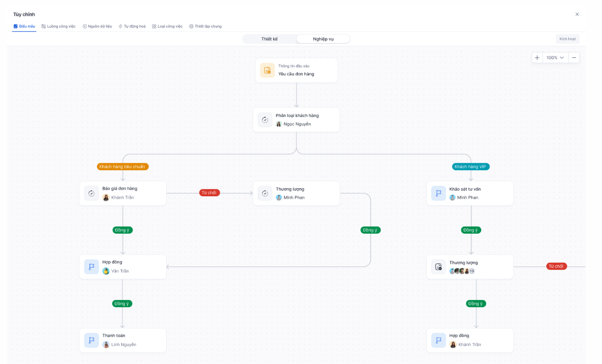Click Đồng ý label below Báo giá đơn hàng
The width and height of the screenshot is (602, 364).
(122, 230)
